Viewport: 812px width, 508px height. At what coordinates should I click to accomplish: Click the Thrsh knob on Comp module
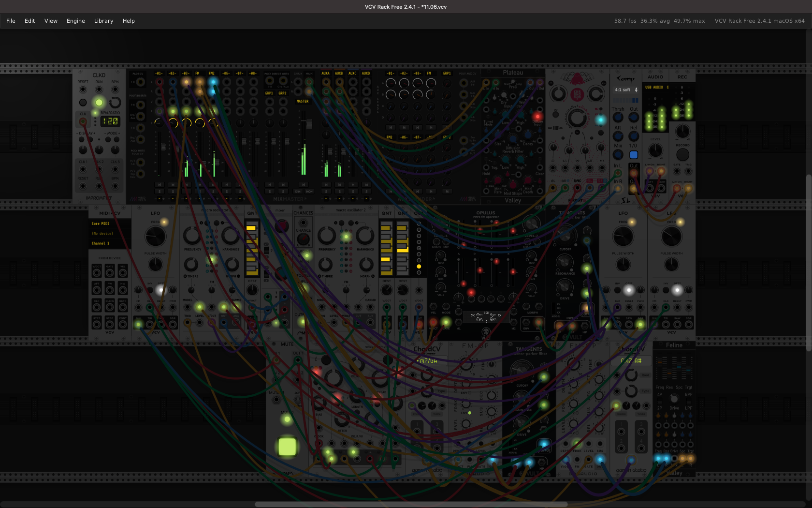coord(618,117)
